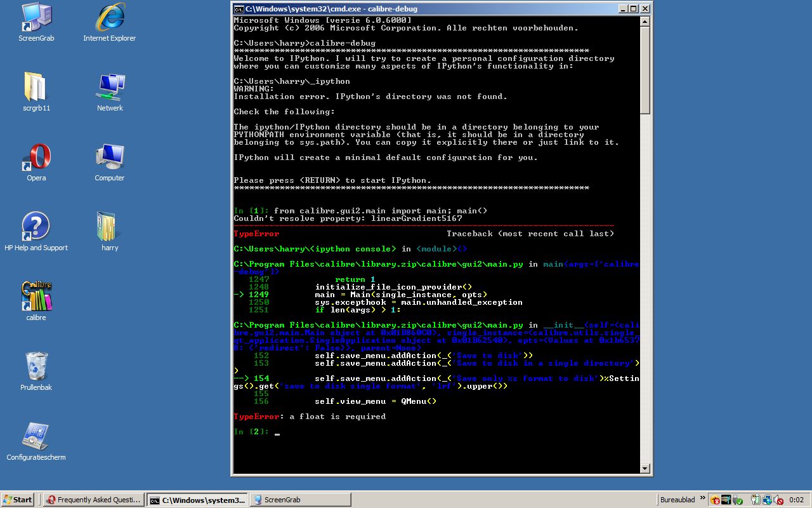Open the Prullenbak recycle bin
Screen dimensions: 812x508
(36, 372)
